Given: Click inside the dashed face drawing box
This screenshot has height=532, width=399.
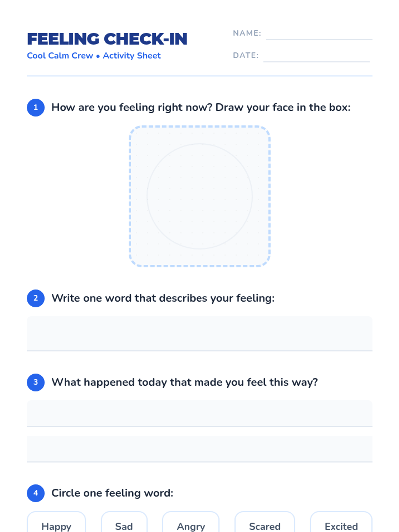Looking at the screenshot, I should [199, 196].
